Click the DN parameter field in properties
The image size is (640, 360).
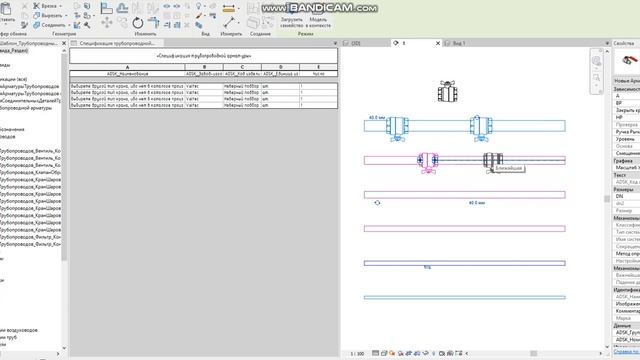[x=627, y=196]
